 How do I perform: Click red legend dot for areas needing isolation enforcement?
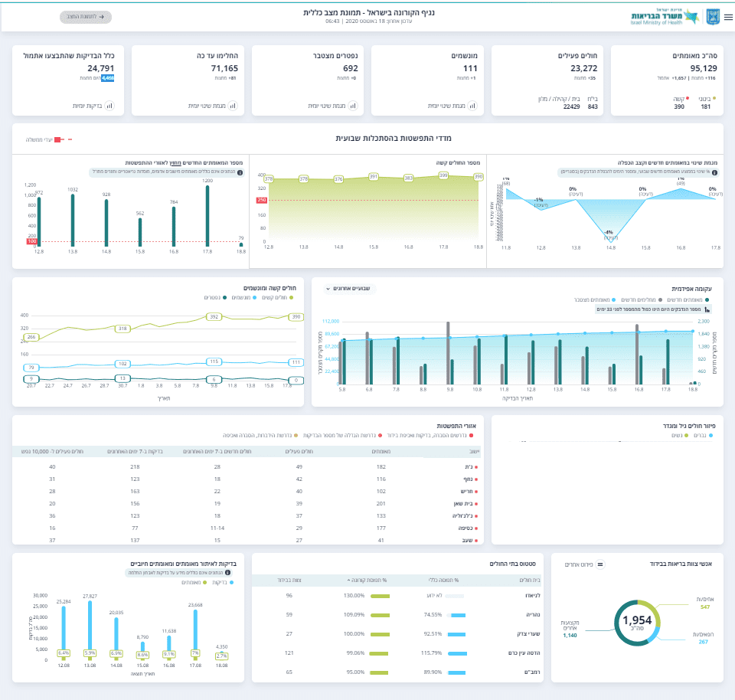click(x=471, y=436)
